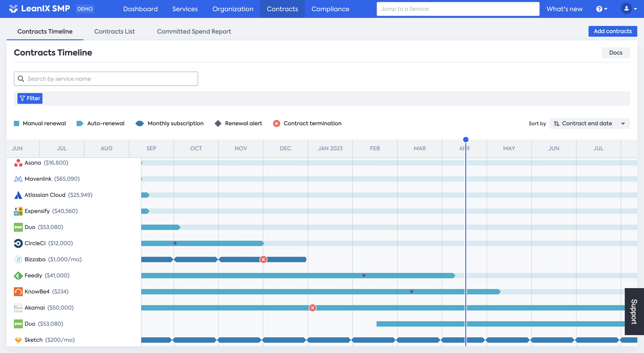644x353 pixels.
Task: Click the CircleCI logo icon
Action: (18, 243)
